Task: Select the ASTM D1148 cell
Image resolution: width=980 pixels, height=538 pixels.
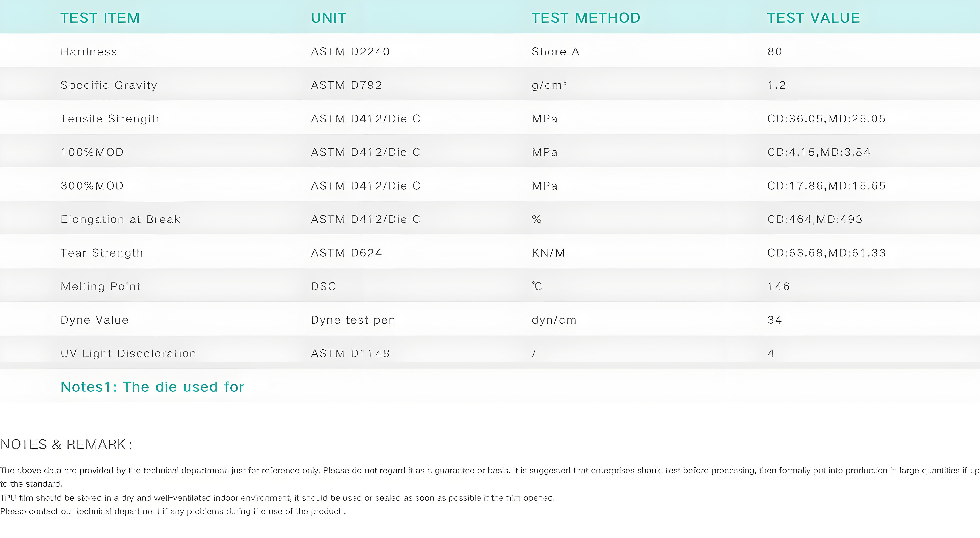Action: point(350,354)
